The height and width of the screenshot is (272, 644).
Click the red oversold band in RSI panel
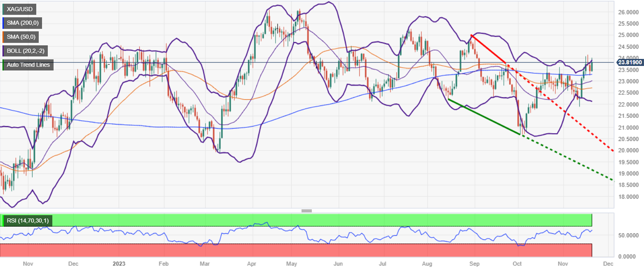[x=296, y=250]
